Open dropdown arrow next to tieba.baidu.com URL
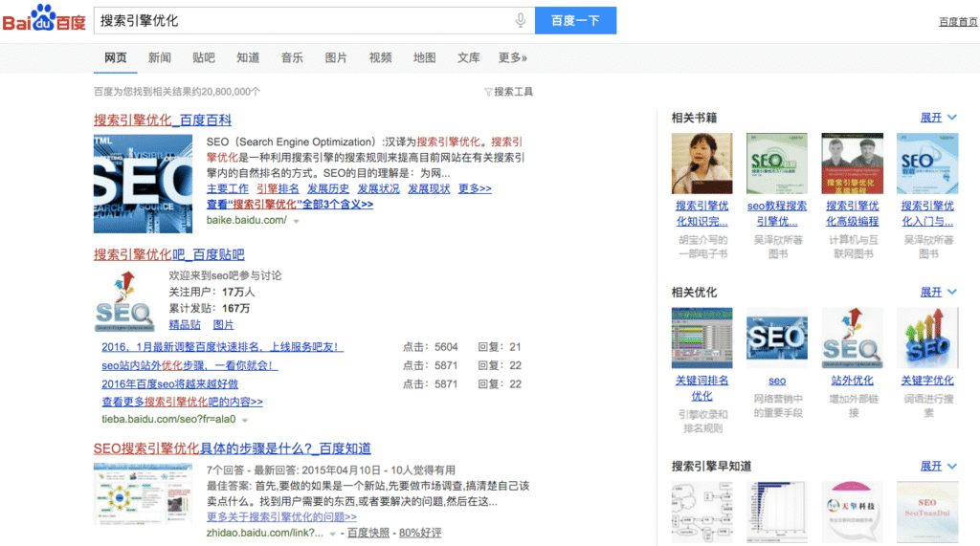Screen dimensions: 980x546 245,420
